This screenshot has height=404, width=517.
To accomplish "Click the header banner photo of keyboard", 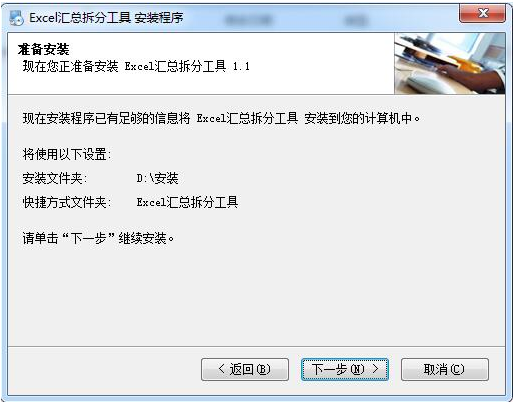I will coord(450,63).
